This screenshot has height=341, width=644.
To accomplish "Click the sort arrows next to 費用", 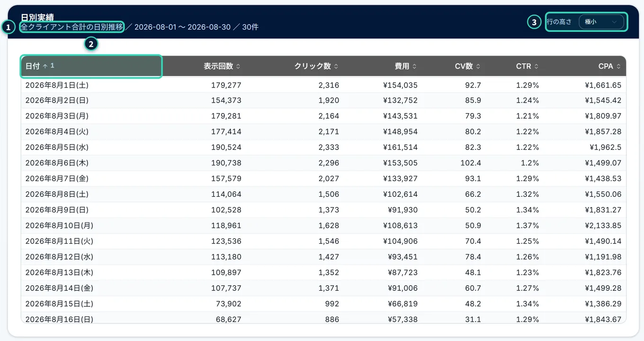I will coord(414,66).
